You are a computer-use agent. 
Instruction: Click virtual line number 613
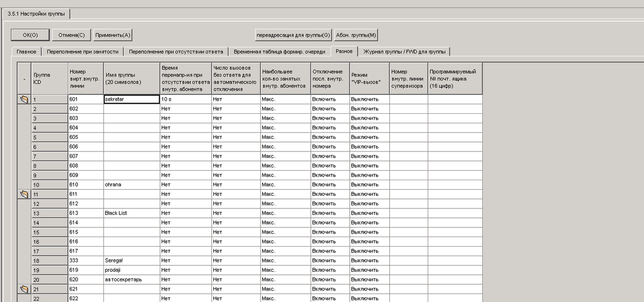point(86,213)
